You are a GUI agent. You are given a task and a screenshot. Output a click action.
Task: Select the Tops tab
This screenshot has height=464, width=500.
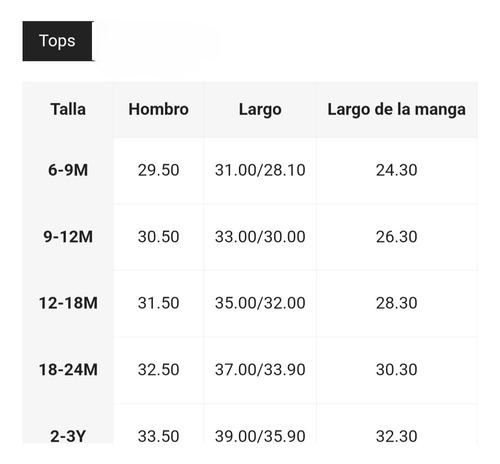pos(57,41)
